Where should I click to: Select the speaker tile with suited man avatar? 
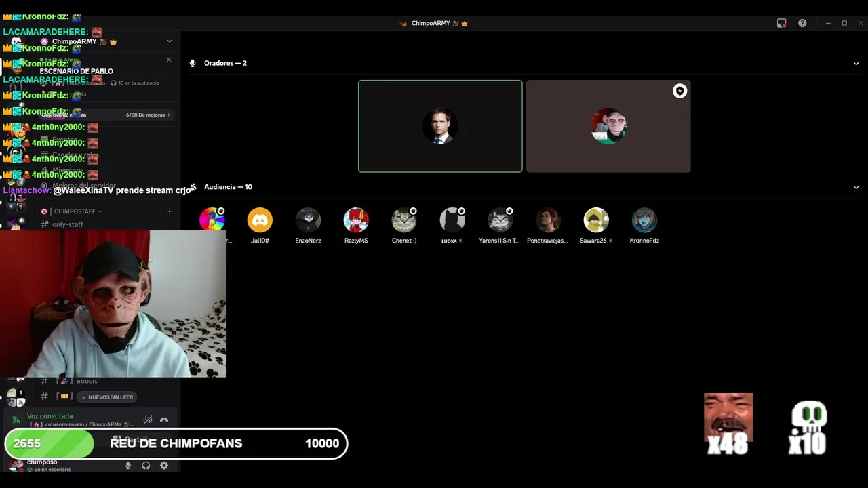click(440, 126)
